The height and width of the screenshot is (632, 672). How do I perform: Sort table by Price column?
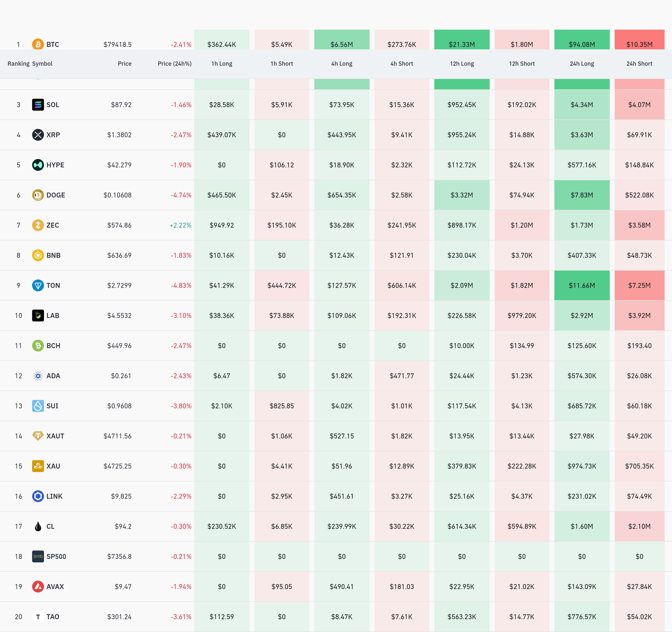pyautogui.click(x=125, y=63)
